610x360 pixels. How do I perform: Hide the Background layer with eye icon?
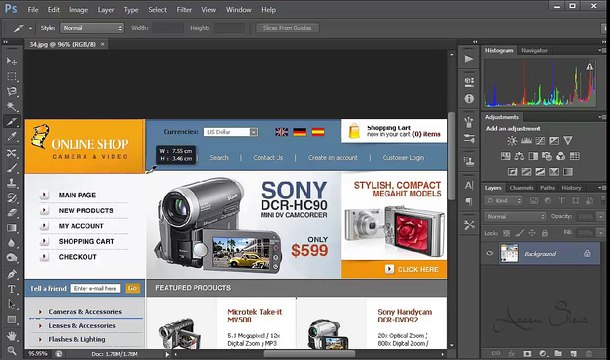click(x=490, y=253)
